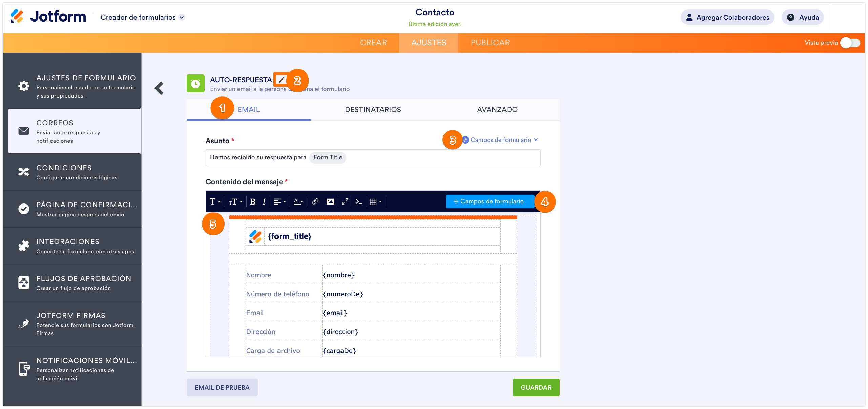Open the text alignment dropdown in toolbar
868x409 pixels.
pyautogui.click(x=280, y=202)
